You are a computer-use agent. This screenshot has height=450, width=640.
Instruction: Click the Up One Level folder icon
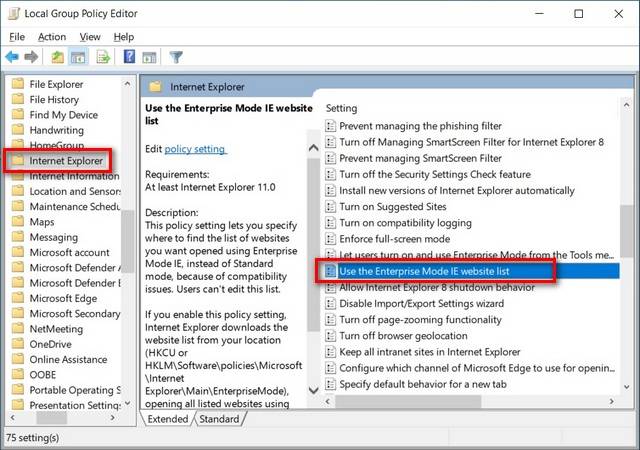tap(59, 57)
